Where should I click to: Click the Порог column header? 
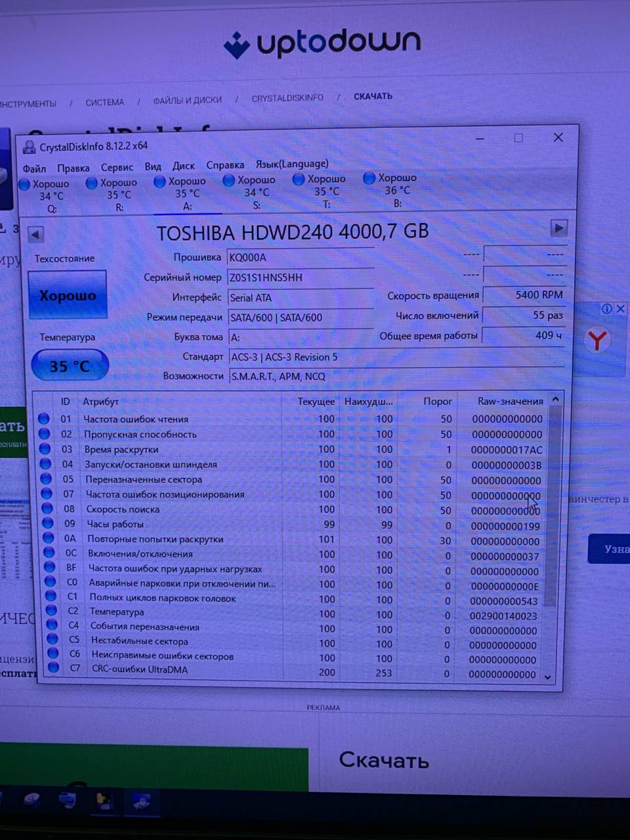pos(438,401)
